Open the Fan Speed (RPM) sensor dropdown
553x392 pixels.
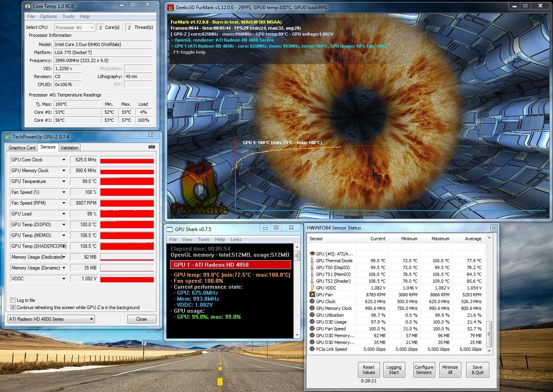click(x=63, y=203)
